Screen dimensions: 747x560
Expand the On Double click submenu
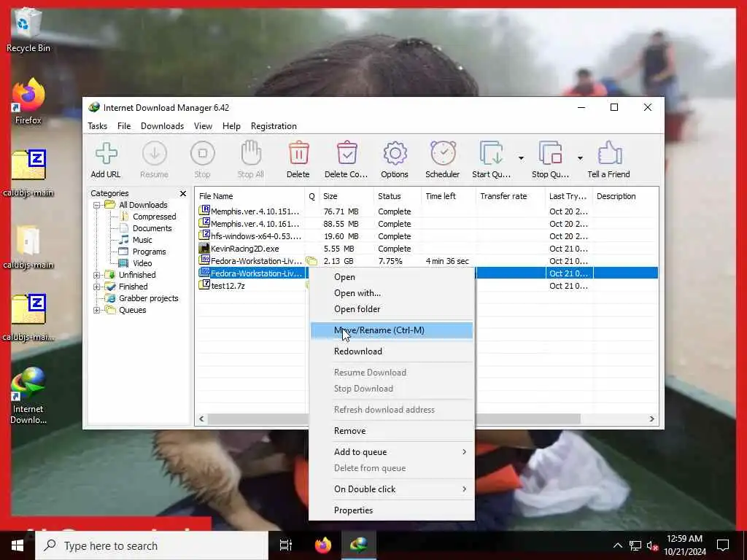(392, 489)
